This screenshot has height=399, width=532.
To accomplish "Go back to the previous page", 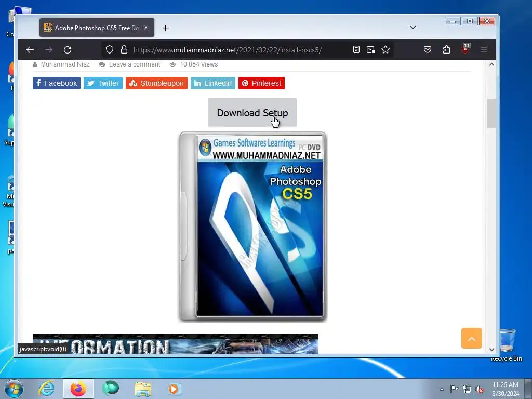I will (x=30, y=50).
